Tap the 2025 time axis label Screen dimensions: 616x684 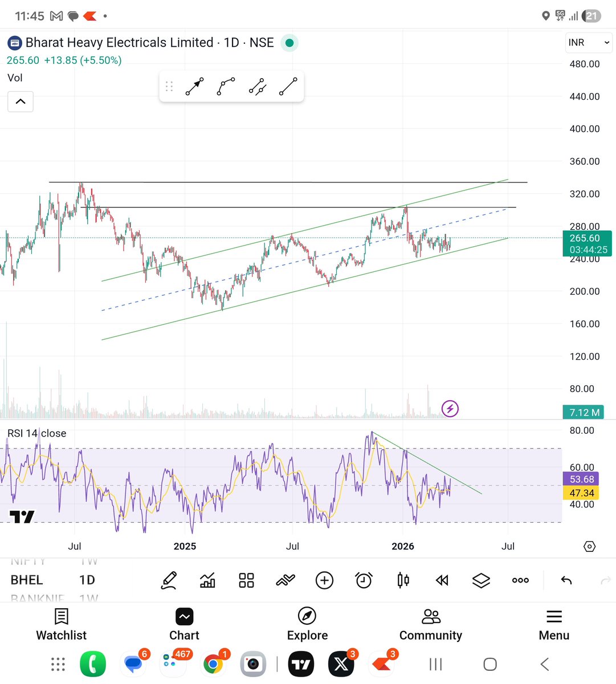coord(185,546)
